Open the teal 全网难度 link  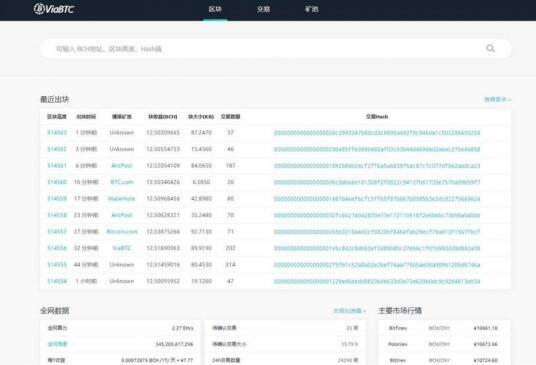click(x=57, y=344)
